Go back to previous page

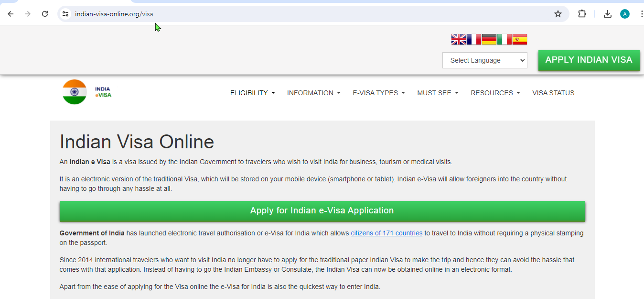11,14
